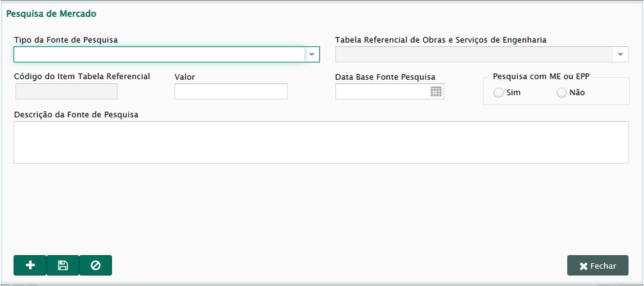Click the Pesquisa de Mercado title
Image resolution: width=644 pixels, height=286 pixels.
[52, 14]
